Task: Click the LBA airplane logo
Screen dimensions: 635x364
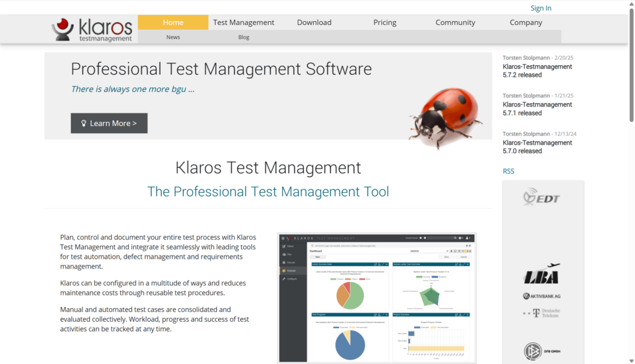Action: coord(542,275)
